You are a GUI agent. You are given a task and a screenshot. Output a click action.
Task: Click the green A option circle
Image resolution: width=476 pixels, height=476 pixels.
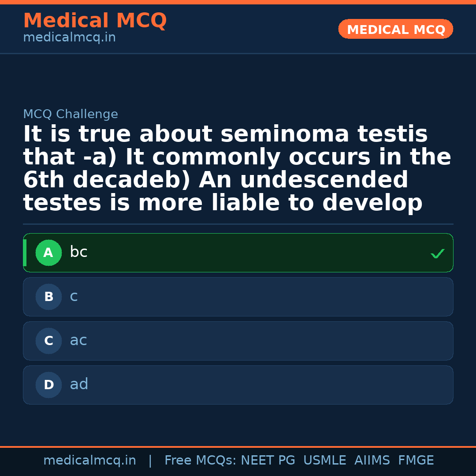pos(48,253)
